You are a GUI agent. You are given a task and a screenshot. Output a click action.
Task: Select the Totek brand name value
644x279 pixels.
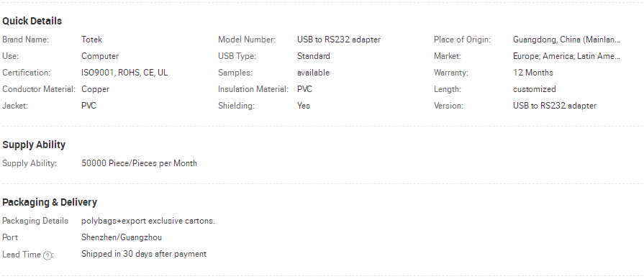(91, 40)
